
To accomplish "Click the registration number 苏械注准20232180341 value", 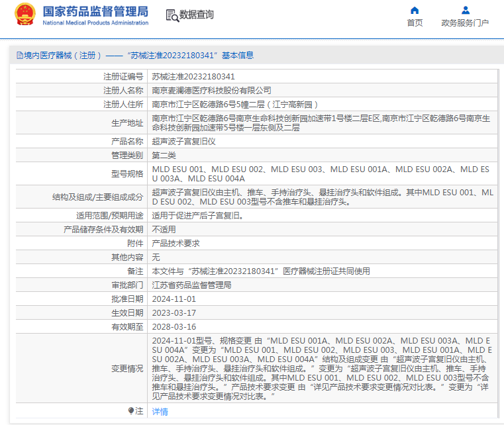I will click(193, 76).
